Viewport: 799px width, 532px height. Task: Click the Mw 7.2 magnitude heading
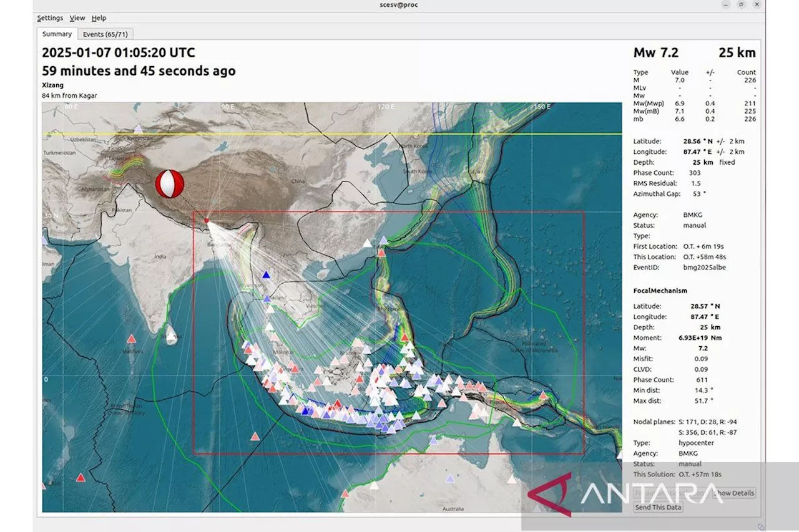655,52
